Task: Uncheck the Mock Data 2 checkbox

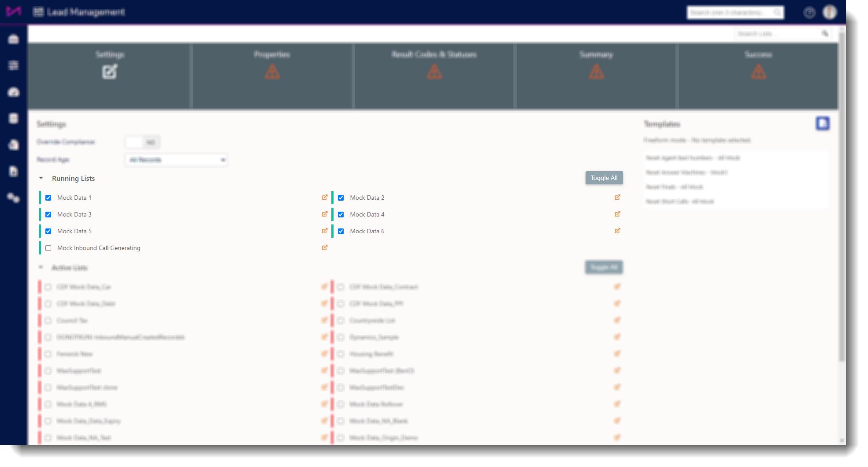Action: (341, 198)
